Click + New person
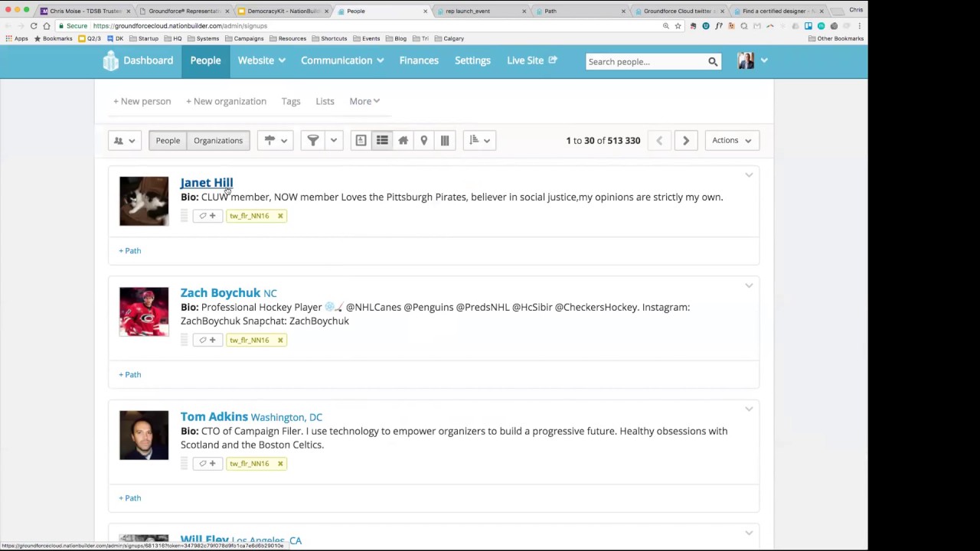This screenshot has height=551, width=980. (142, 101)
